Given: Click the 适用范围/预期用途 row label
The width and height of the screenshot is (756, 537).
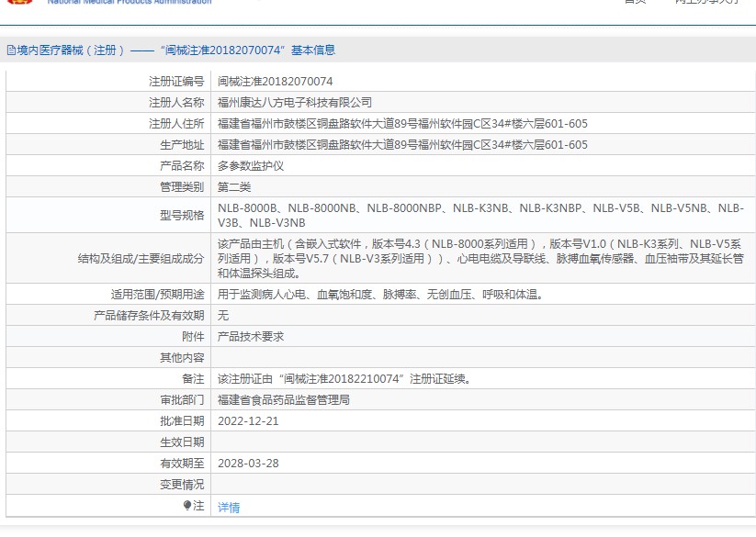Looking at the screenshot, I should (x=158, y=295).
